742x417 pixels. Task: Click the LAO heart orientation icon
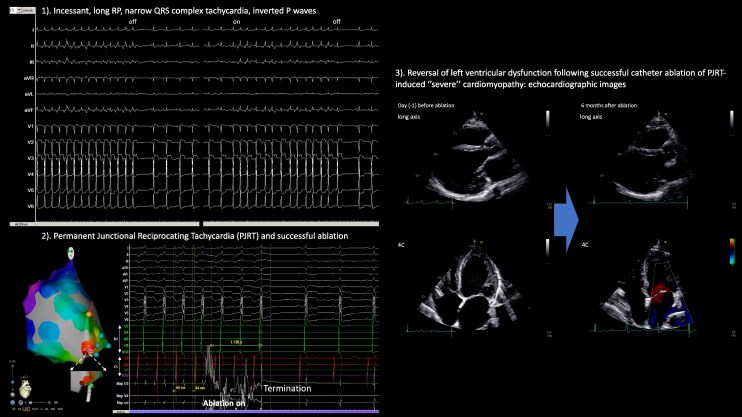[25, 389]
